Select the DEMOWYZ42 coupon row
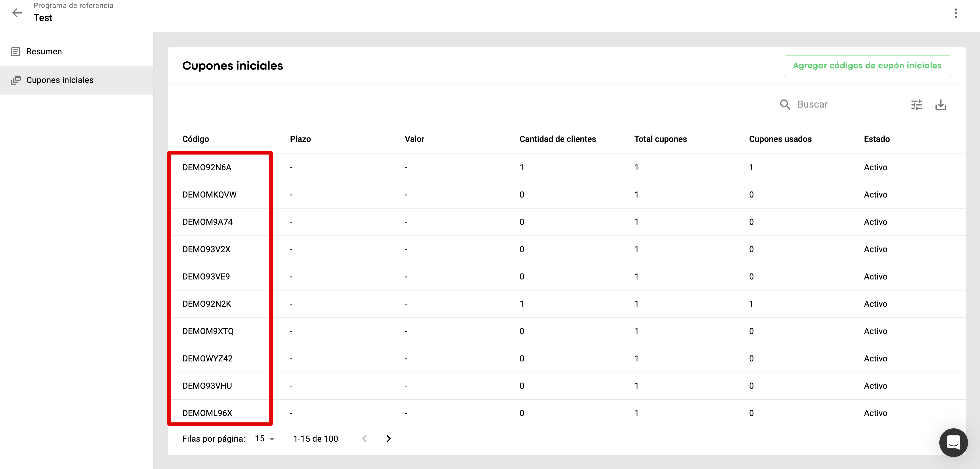Viewport: 980px width, 469px height. pyautogui.click(x=207, y=358)
